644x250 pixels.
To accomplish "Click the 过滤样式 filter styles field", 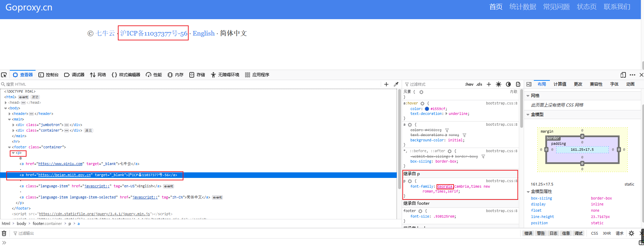I will pos(432,84).
